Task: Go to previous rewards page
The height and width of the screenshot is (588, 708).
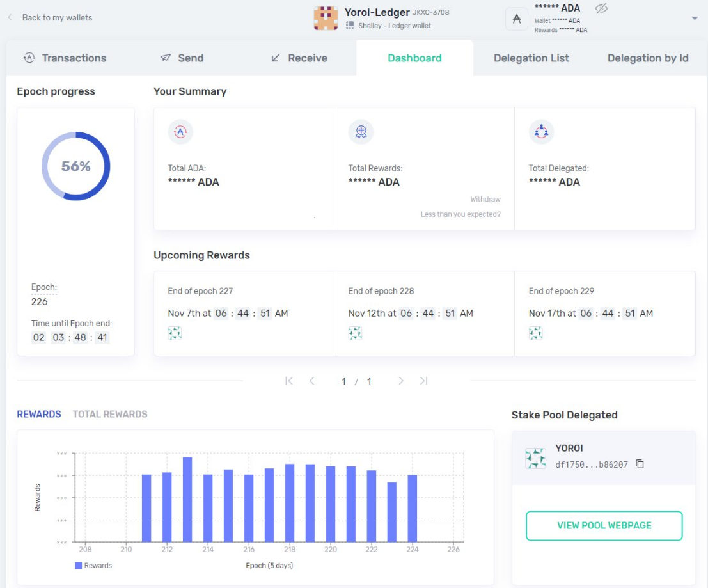Action: coord(311,381)
